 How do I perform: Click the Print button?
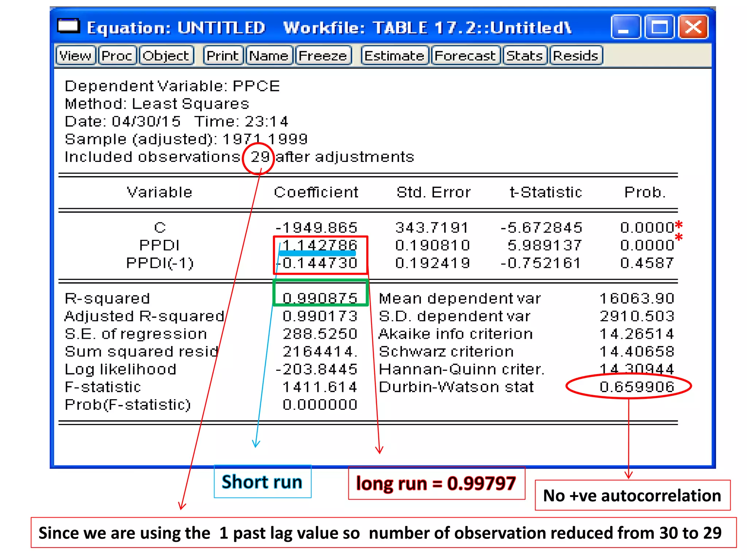click(223, 56)
